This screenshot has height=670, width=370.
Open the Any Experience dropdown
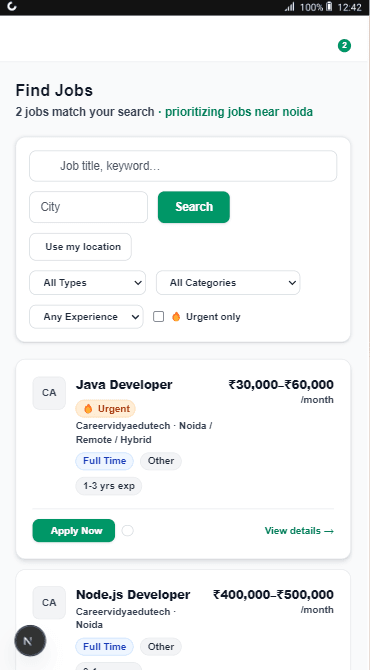86,317
